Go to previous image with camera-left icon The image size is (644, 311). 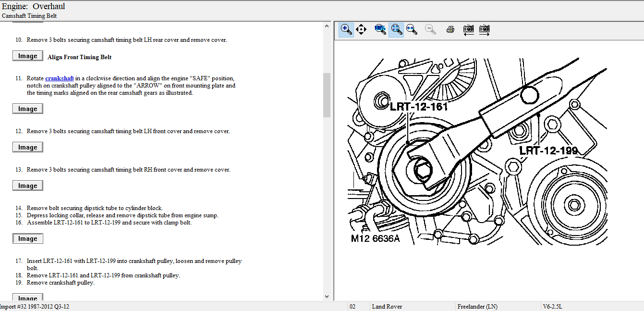click(468, 29)
